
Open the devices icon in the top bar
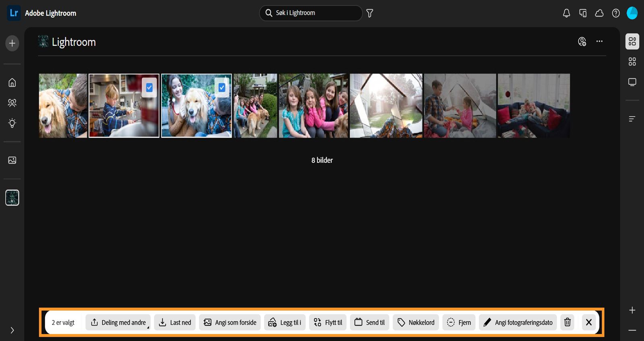point(583,13)
